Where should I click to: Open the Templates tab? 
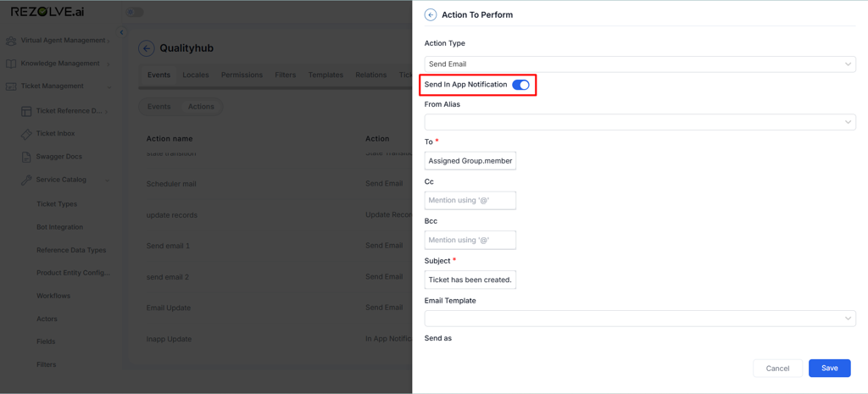325,75
